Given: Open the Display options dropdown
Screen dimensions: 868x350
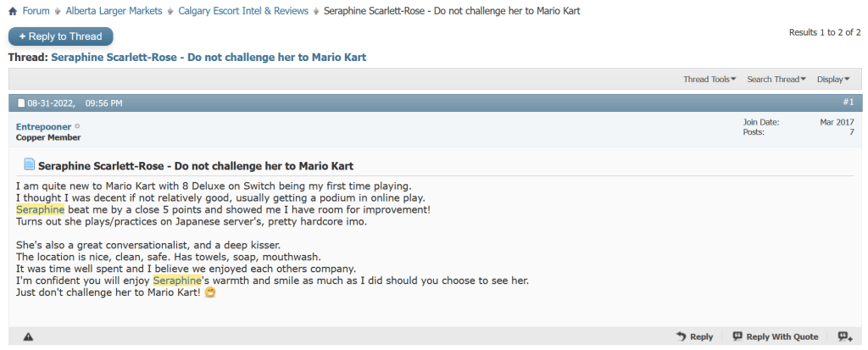Looking at the screenshot, I should pos(833,80).
